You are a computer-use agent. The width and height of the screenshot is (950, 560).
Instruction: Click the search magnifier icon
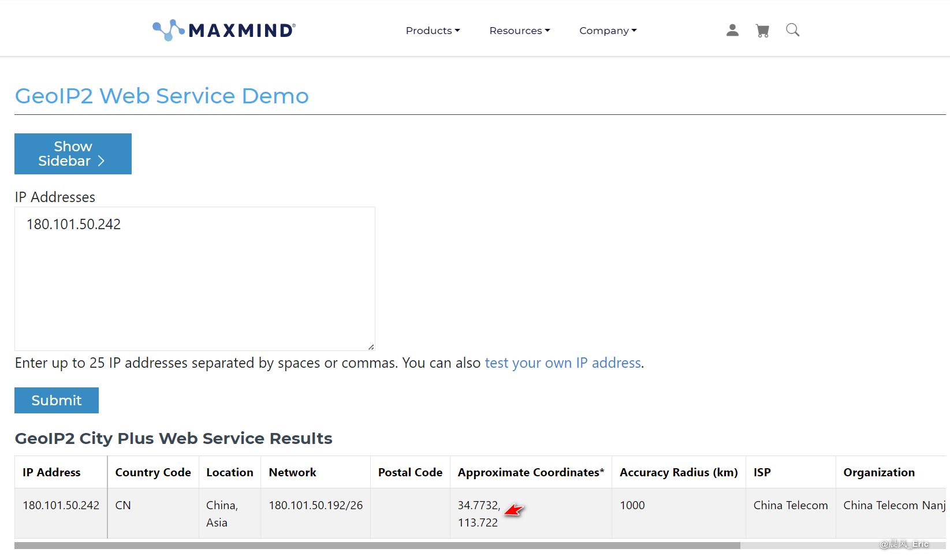click(x=792, y=30)
